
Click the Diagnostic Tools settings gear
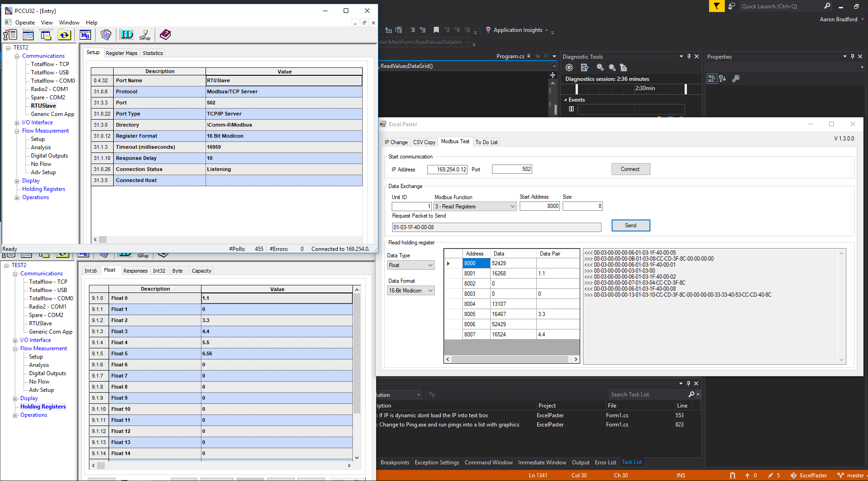tap(569, 67)
